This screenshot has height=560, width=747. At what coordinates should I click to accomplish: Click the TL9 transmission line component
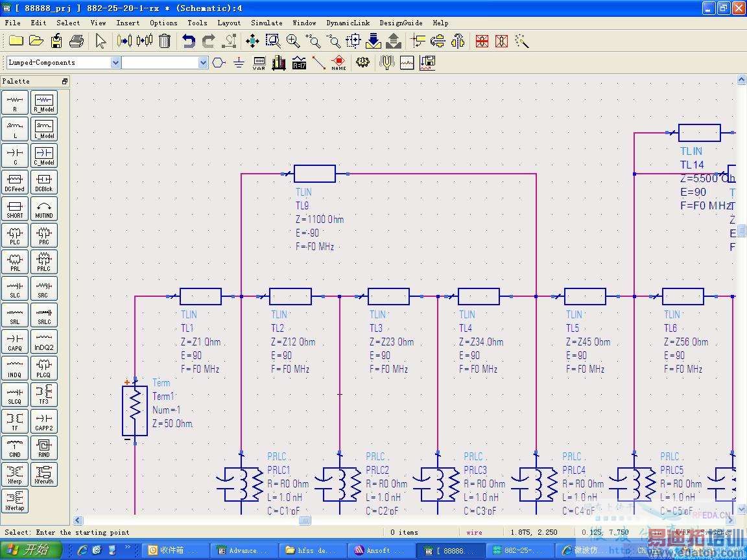click(x=314, y=174)
